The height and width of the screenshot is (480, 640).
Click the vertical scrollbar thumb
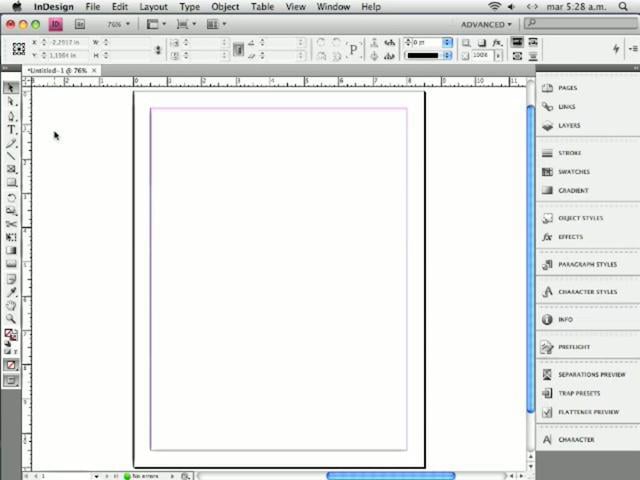pyautogui.click(x=531, y=259)
